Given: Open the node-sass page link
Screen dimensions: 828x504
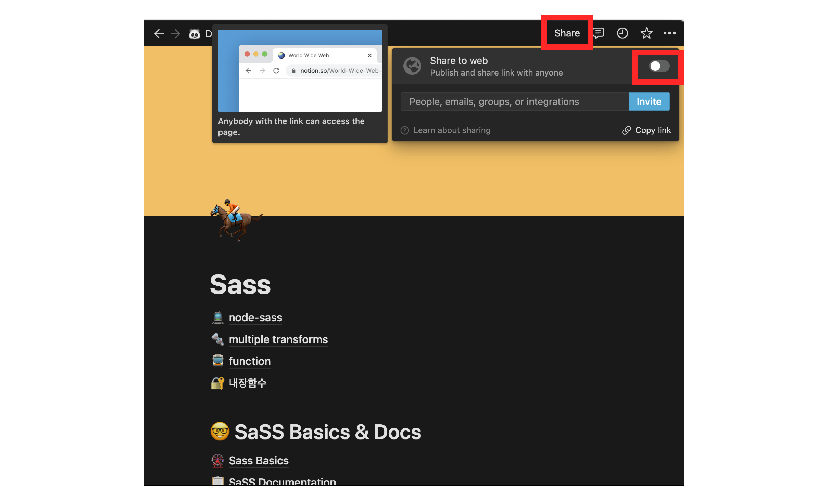Looking at the screenshot, I should point(255,318).
